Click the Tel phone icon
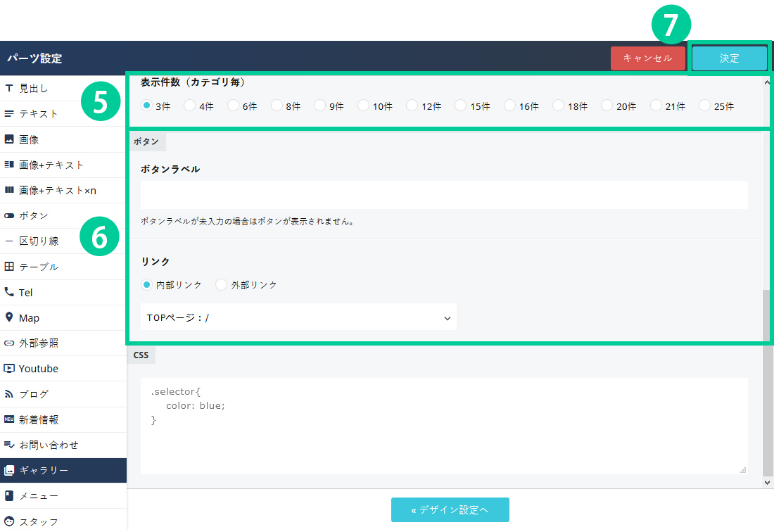Screen dimensions: 774x532 tap(9, 292)
